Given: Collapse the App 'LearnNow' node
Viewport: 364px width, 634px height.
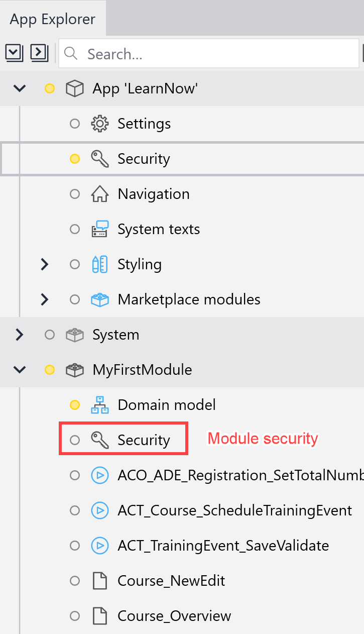Looking at the screenshot, I should [20, 88].
